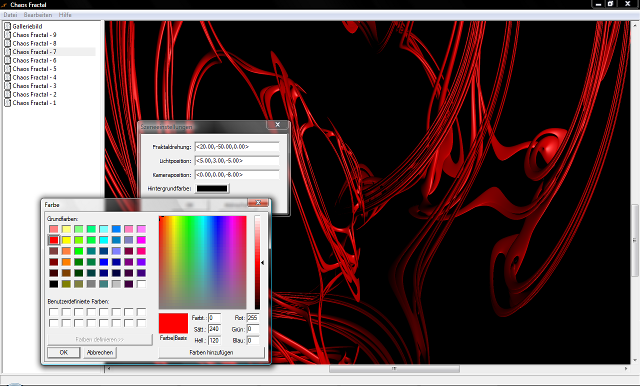The image size is (640, 386).
Task: Click the Rot value field
Action: 253,317
